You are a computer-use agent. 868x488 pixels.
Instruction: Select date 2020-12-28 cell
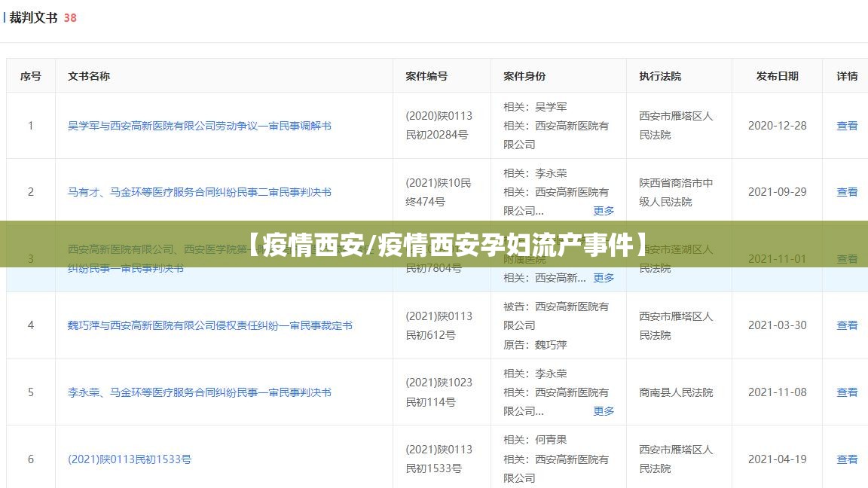[x=778, y=126]
